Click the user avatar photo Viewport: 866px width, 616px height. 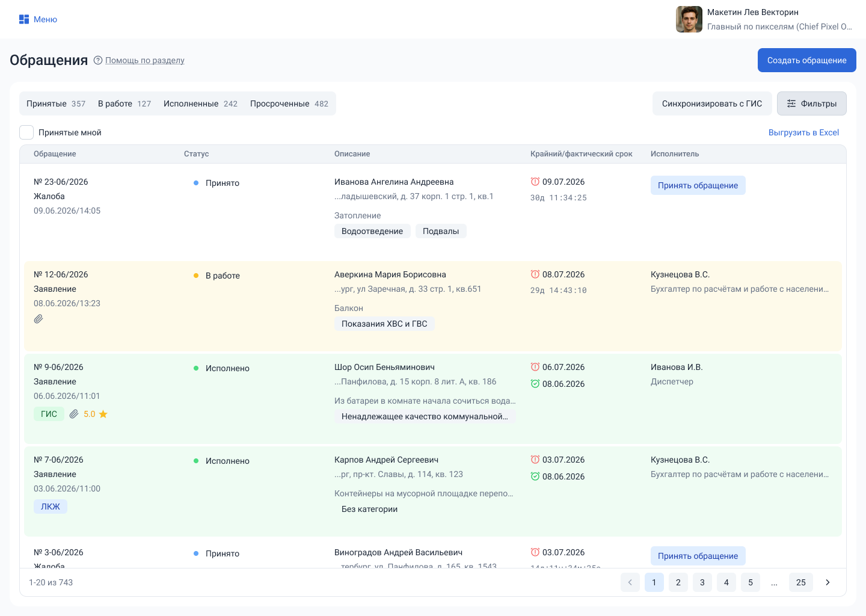(x=689, y=19)
